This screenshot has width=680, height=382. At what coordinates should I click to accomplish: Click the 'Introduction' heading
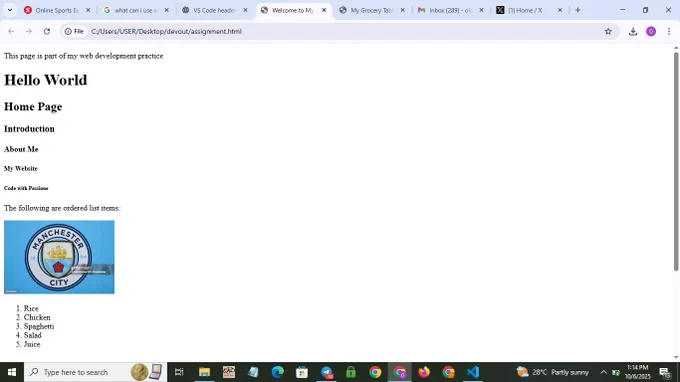(x=29, y=129)
